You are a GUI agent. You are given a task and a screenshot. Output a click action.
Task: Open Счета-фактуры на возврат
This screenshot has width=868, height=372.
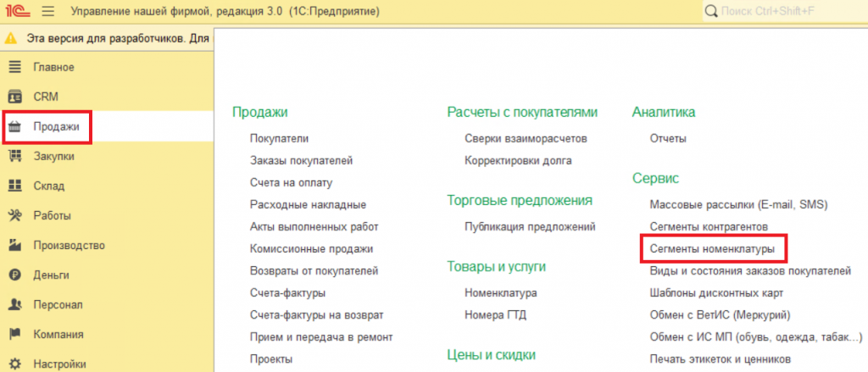point(317,315)
